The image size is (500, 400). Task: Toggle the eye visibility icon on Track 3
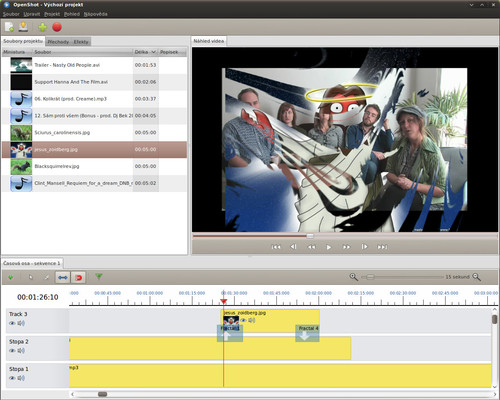tap(12, 323)
